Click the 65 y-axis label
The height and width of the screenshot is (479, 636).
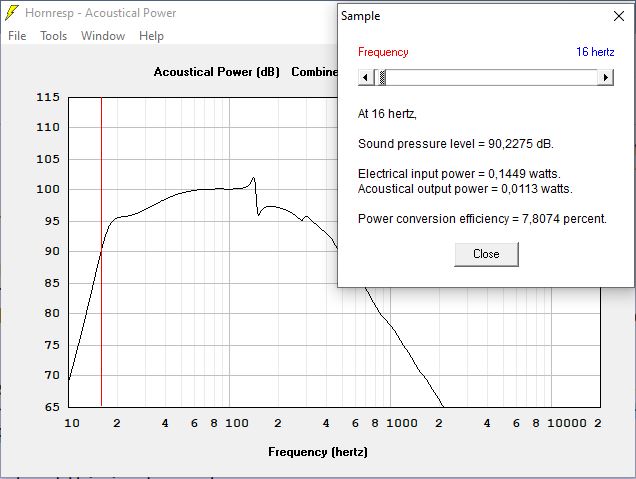pyautogui.click(x=52, y=407)
